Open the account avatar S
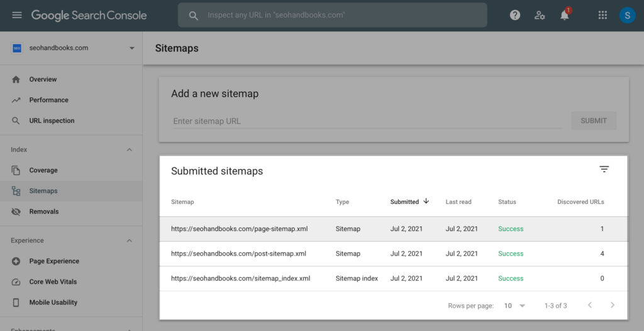The height and width of the screenshot is (331, 644). pos(627,15)
